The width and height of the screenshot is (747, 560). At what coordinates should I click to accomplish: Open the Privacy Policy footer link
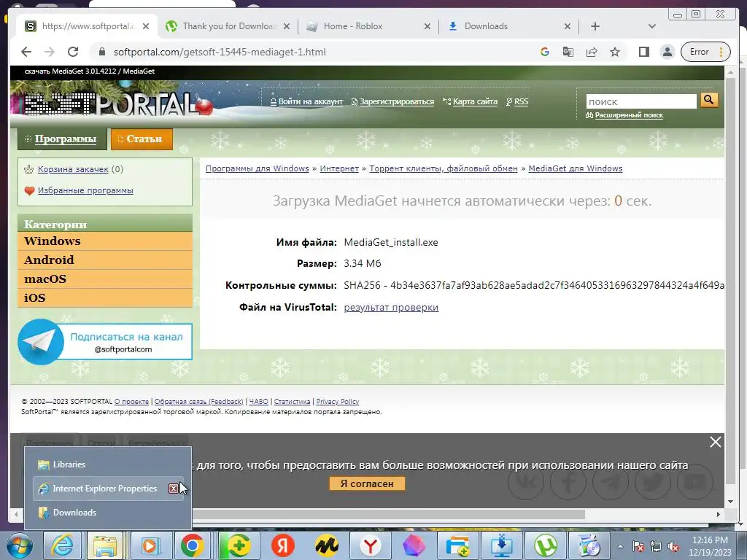coord(337,402)
